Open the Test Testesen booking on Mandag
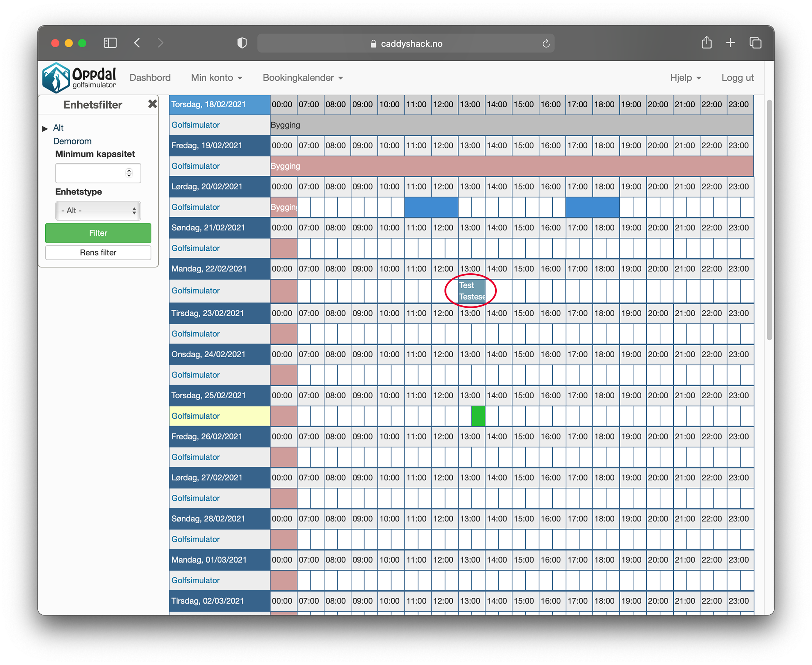This screenshot has width=812, height=665. point(471,291)
